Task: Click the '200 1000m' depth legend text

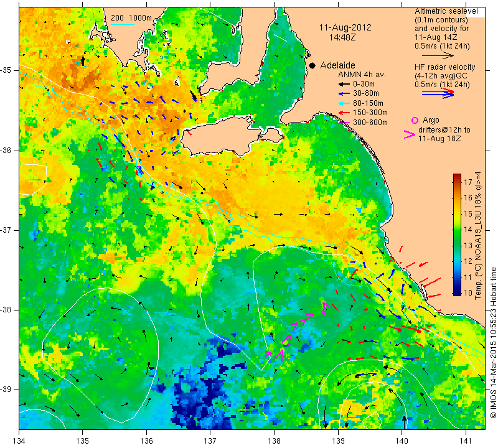Action: click(x=131, y=18)
